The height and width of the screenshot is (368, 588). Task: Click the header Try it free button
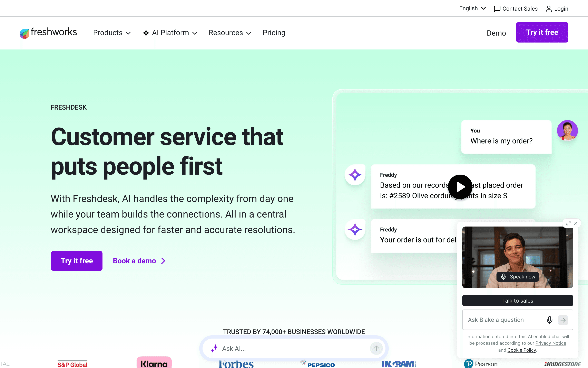[x=542, y=32]
